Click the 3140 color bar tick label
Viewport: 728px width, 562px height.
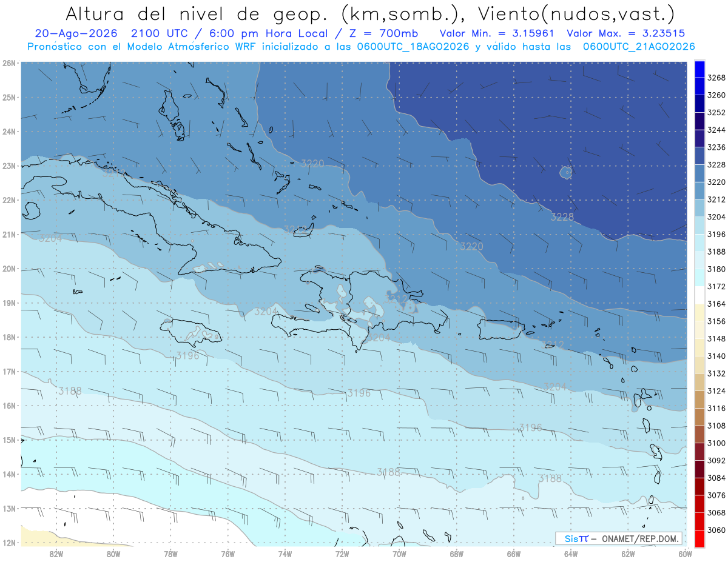tap(716, 356)
